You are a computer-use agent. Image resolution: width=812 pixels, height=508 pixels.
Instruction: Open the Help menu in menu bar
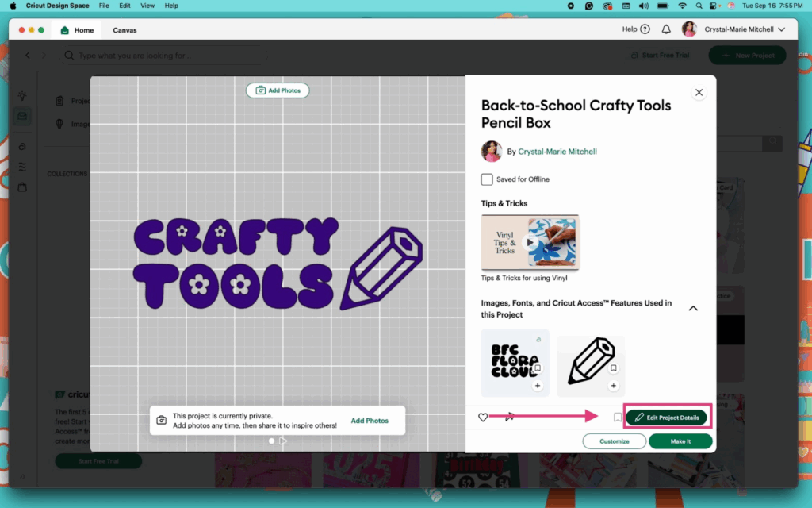171,6
